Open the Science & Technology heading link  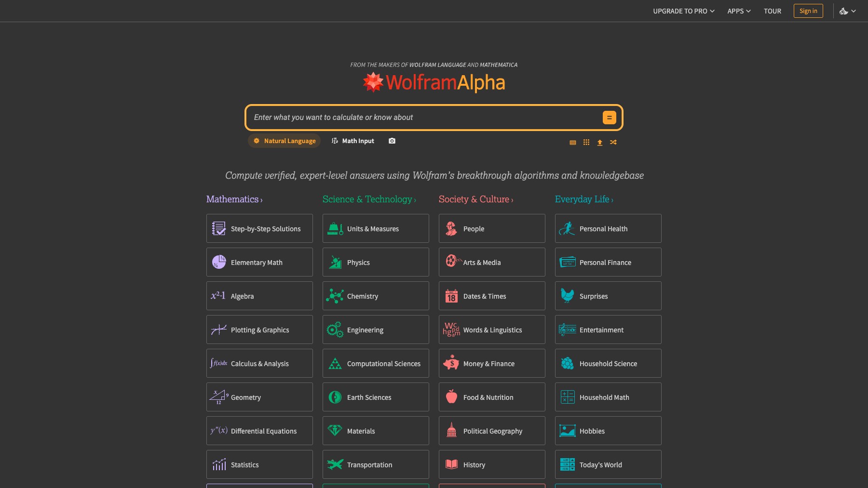pos(369,199)
